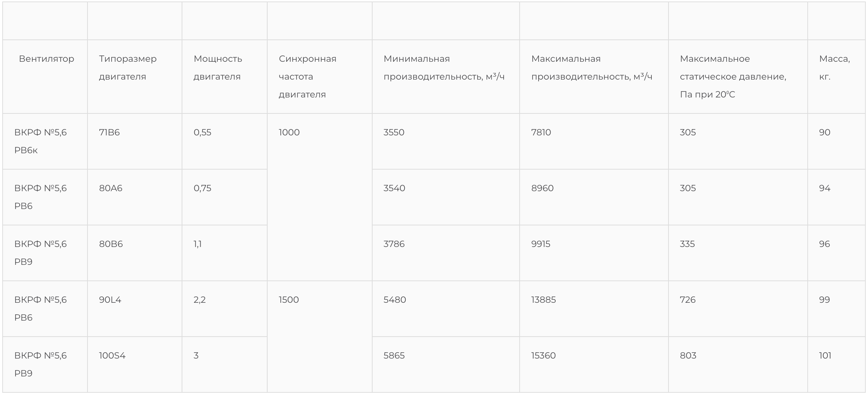Select the Мощность двигателя header cell
Viewport: 868px width, 395px height.
(218, 68)
